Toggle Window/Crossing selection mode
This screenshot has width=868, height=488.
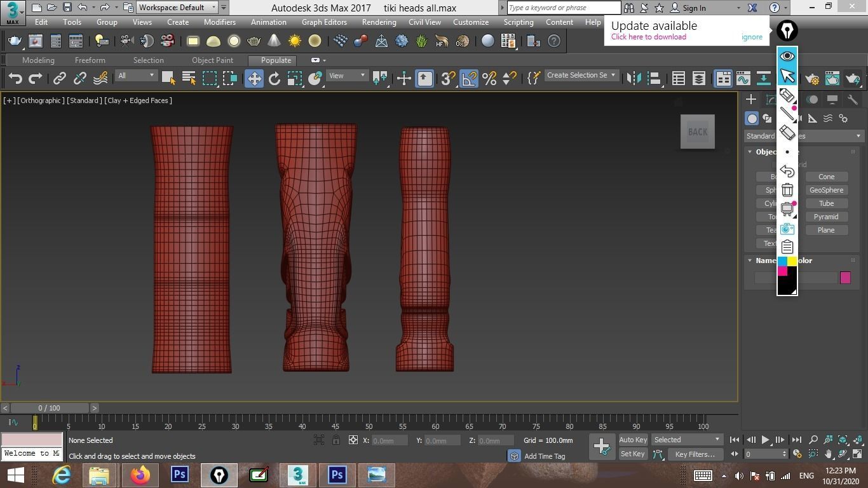click(x=230, y=78)
